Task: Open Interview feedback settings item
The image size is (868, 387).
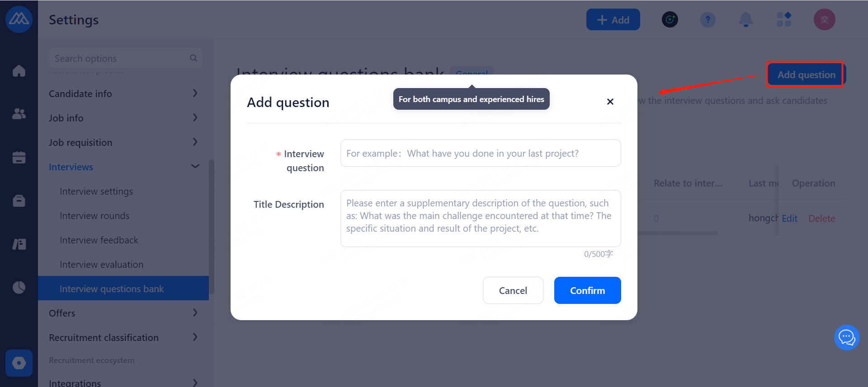Action: [x=99, y=240]
